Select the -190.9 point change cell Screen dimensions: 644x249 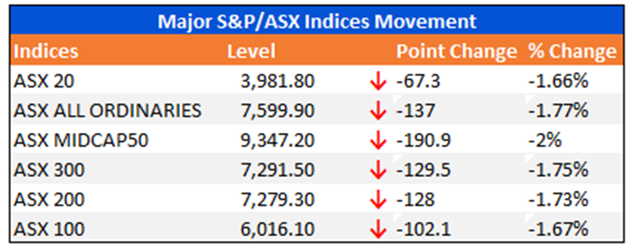coord(424,141)
